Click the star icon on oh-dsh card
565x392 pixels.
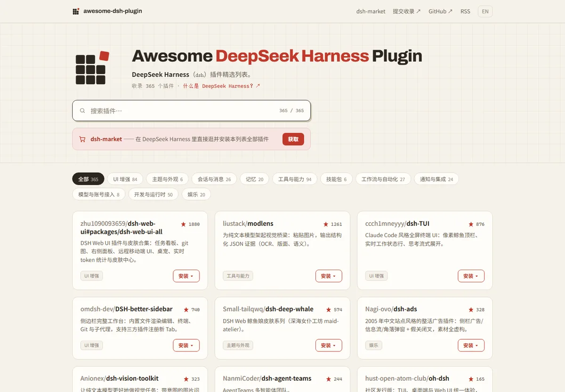(471, 379)
